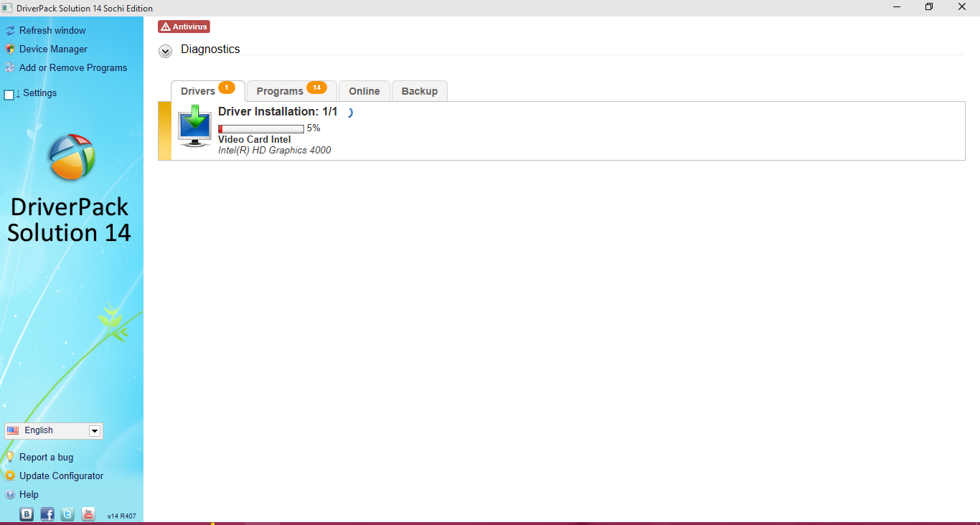Click the US flag language icon
The width and height of the screenshot is (980, 525).
13,430
